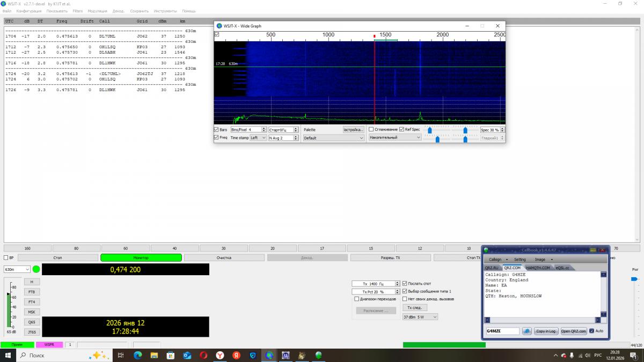The image size is (644, 362).
Task: Open Yandex Browser in the taskbar
Action: 220,355
